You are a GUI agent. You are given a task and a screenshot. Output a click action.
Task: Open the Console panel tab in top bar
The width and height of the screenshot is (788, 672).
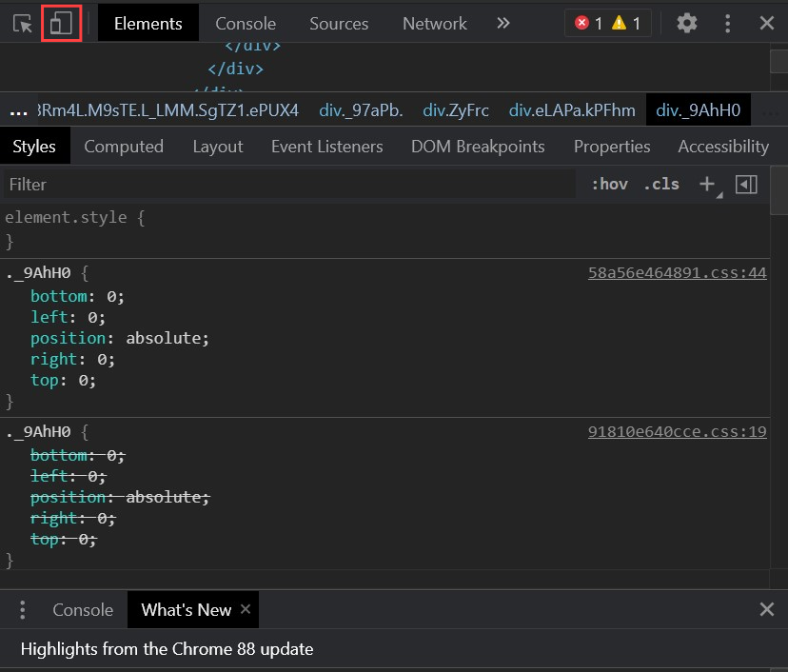tap(246, 24)
